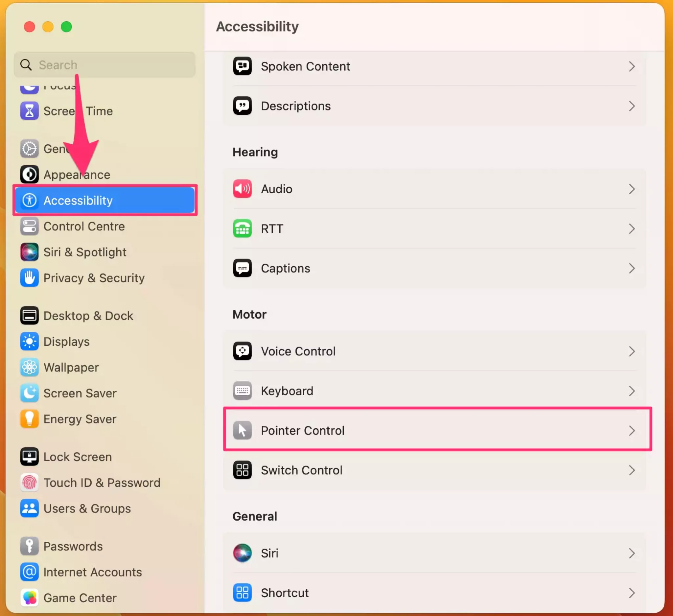Click the red Audio speaker icon

coord(243,189)
